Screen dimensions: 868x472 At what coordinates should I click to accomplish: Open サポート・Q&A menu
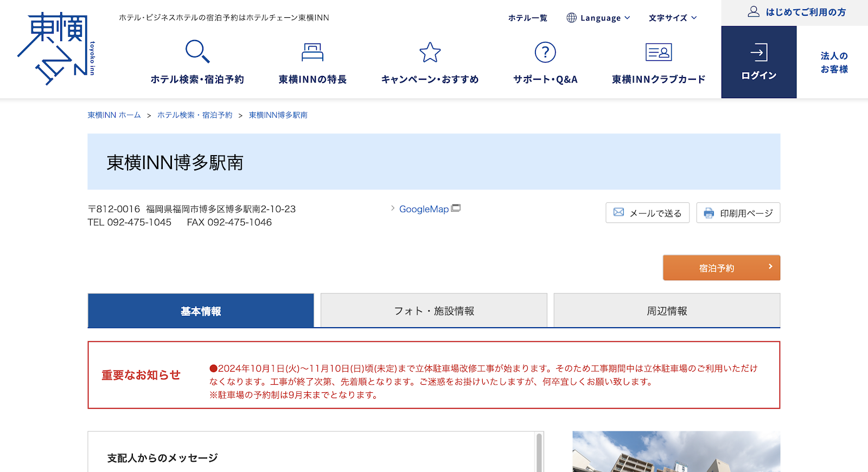[545, 62]
